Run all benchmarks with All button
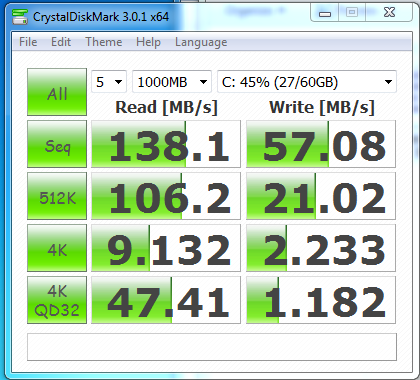 pos(57,92)
